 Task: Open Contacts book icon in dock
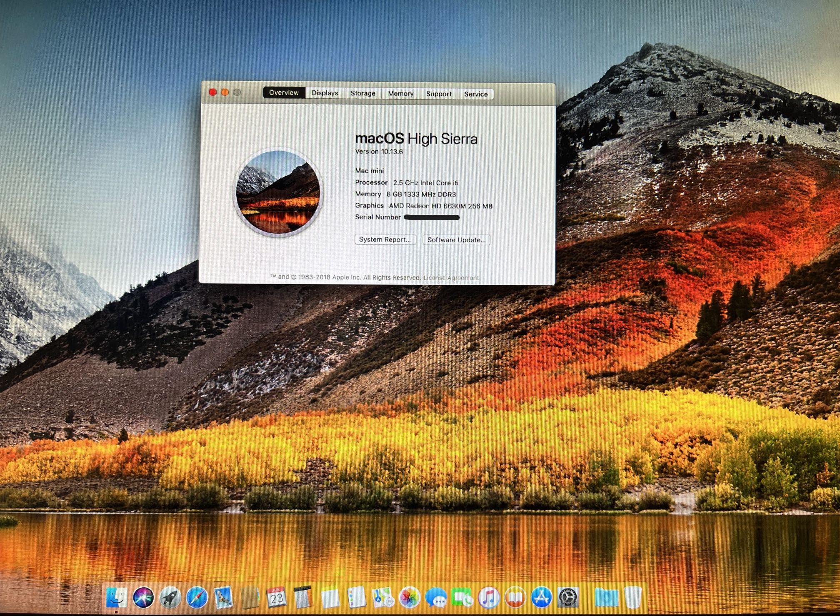click(x=250, y=598)
